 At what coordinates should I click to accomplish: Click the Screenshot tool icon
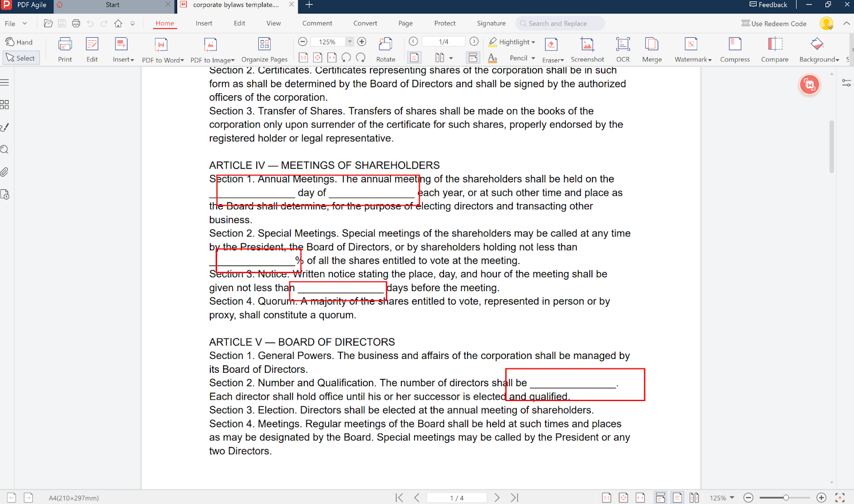(587, 44)
